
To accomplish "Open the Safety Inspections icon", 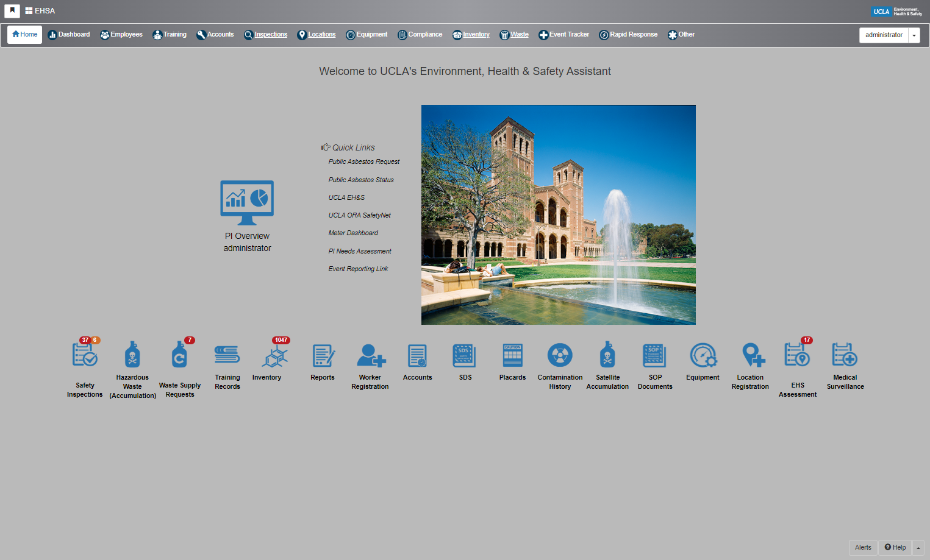I will [x=85, y=354].
